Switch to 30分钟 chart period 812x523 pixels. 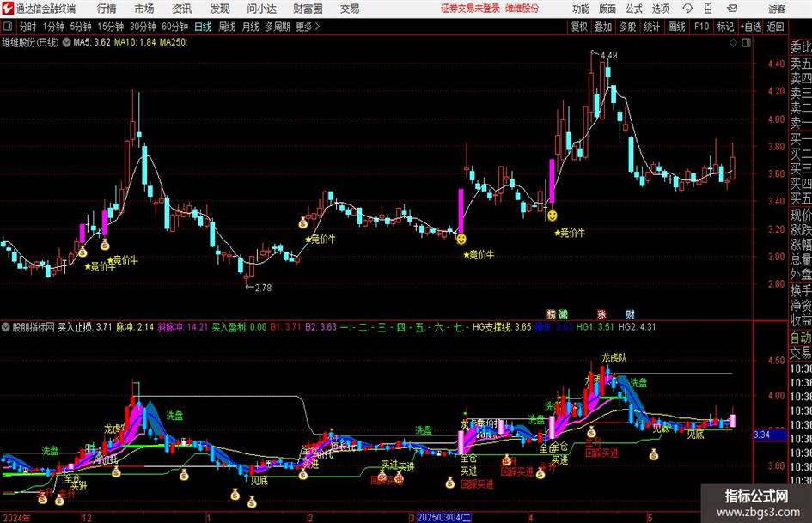[143, 27]
